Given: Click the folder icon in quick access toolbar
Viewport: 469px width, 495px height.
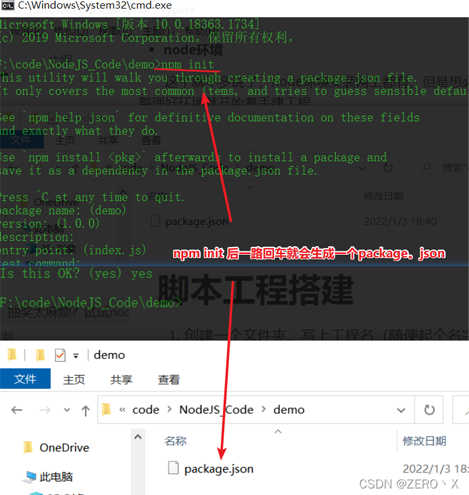Looking at the screenshot, I should [12, 355].
